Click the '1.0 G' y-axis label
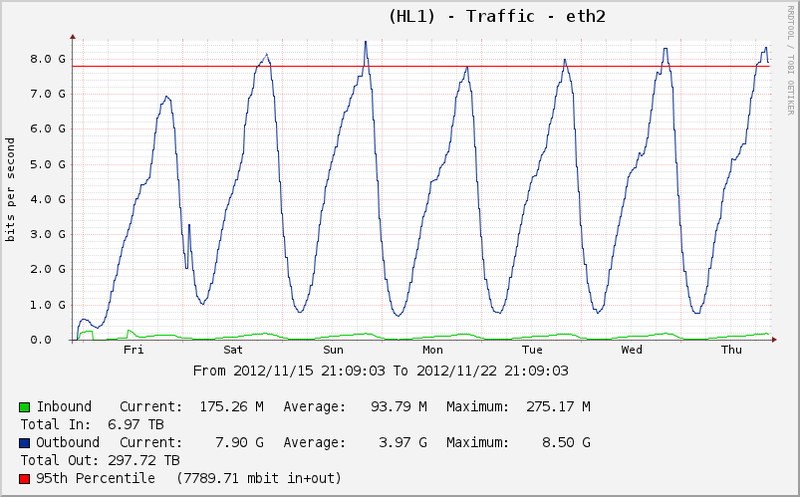This screenshot has height=497, width=800. coord(48,305)
